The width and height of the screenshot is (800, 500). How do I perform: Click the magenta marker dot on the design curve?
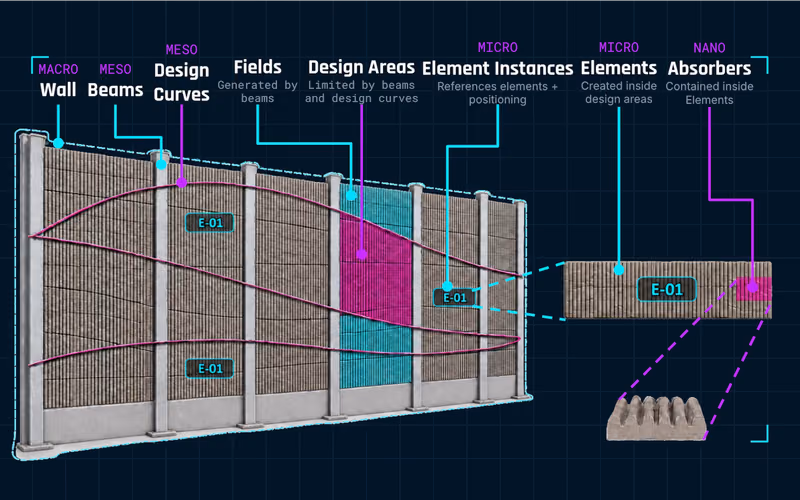coord(182,183)
